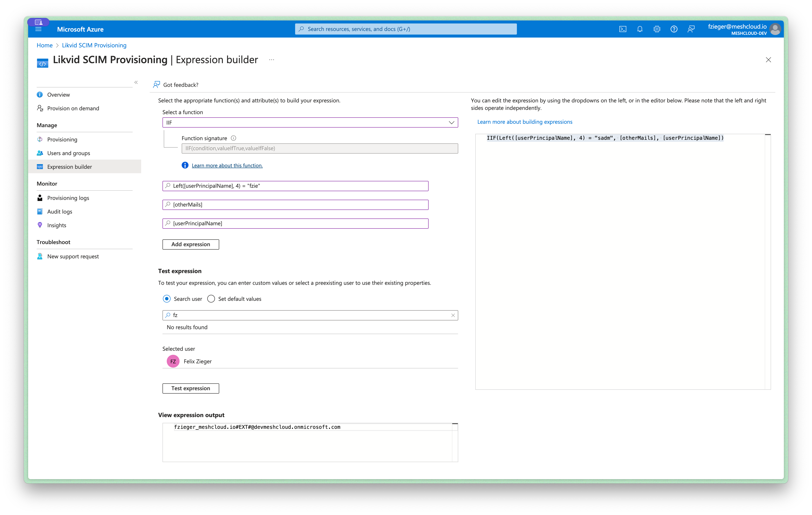The width and height of the screenshot is (812, 515).
Task: Open Learn more about building expressions
Action: [x=524, y=122]
